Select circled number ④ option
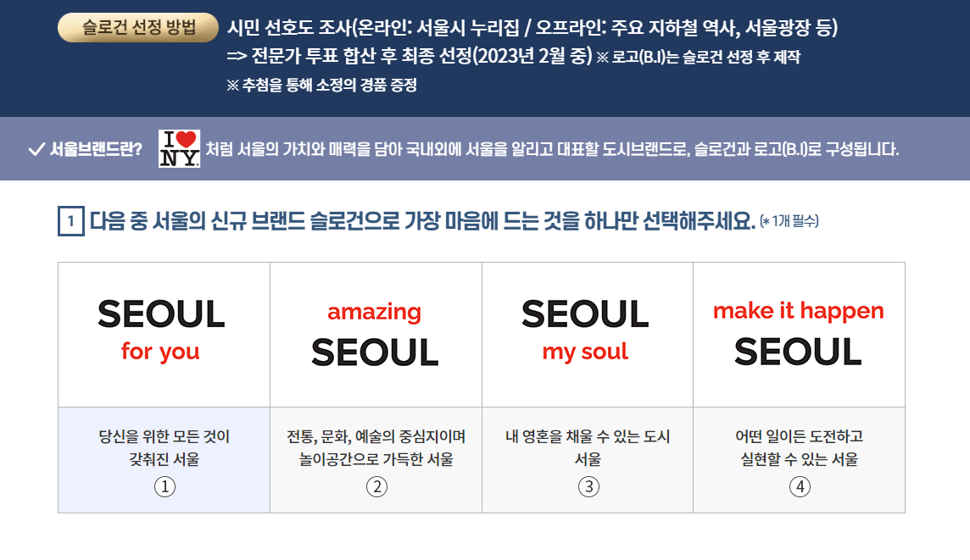970x560 pixels. coord(799,487)
